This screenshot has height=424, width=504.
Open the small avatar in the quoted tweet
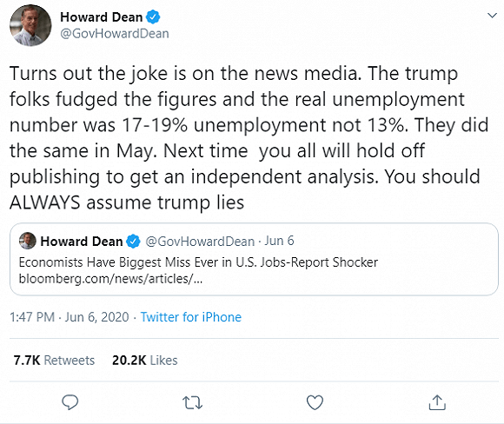(28, 241)
